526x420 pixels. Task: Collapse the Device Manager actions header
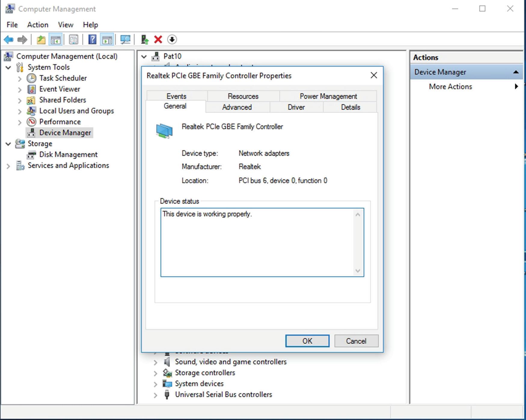(x=516, y=72)
